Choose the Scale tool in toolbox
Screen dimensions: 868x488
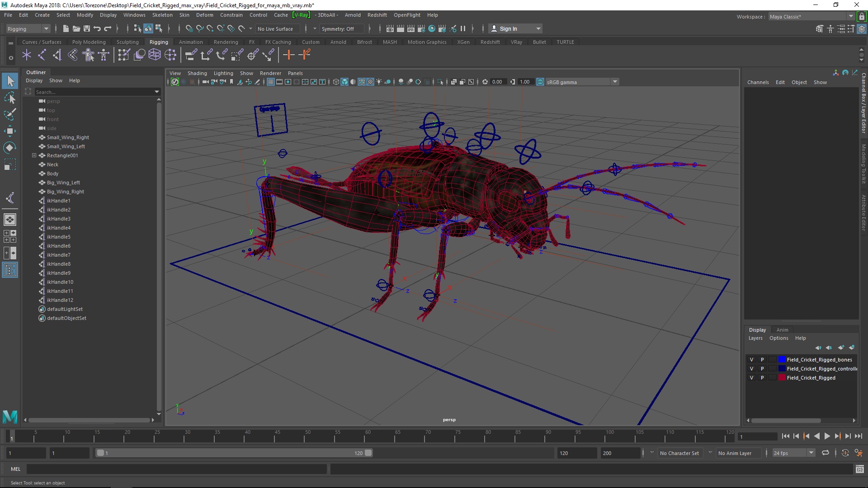click(x=10, y=164)
